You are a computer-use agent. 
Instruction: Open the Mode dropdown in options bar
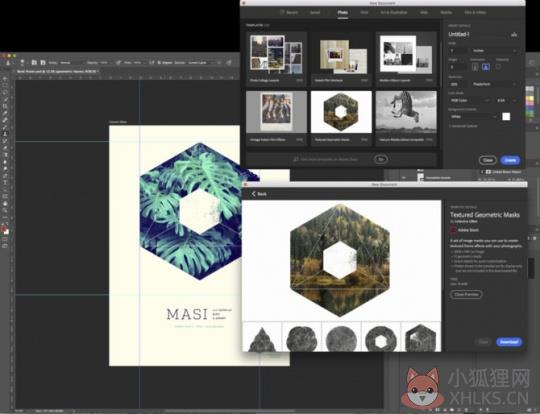[71, 63]
